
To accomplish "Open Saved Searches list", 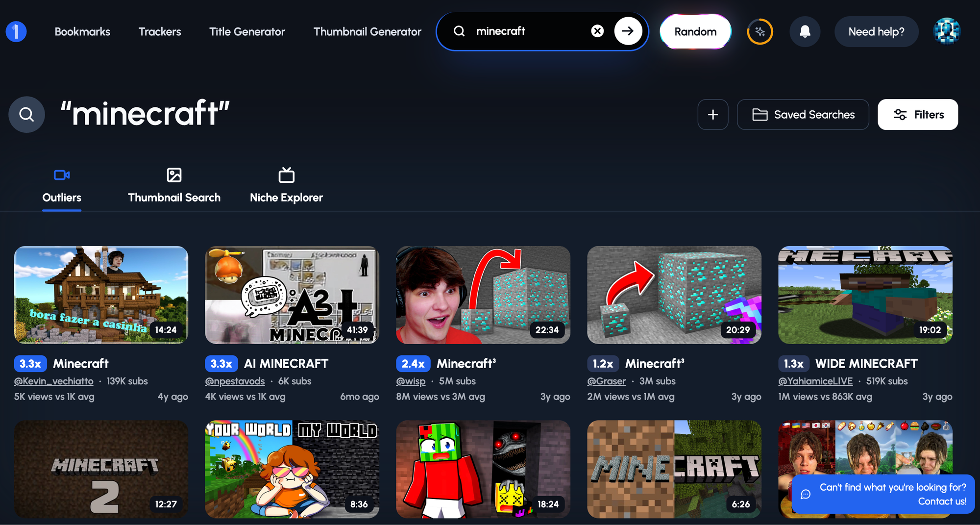I will [x=803, y=115].
